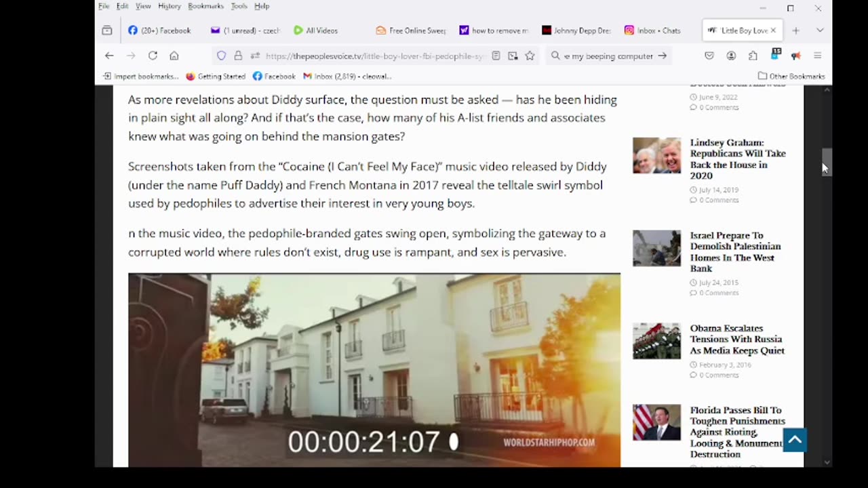Open Israel article thumbnail image
Viewport: 868px width, 488px height.
tap(656, 248)
